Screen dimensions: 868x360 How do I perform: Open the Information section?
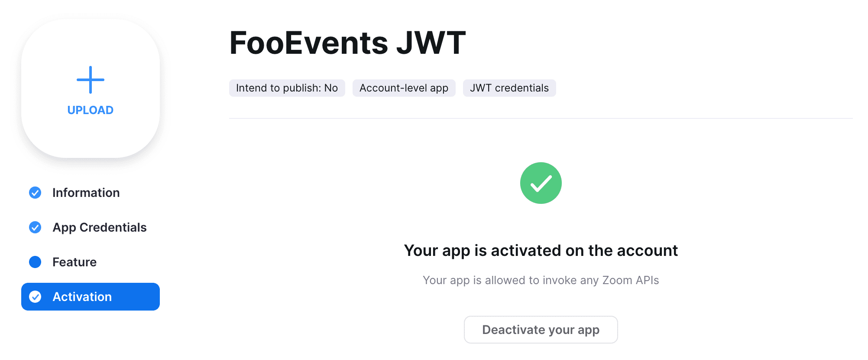[86, 193]
